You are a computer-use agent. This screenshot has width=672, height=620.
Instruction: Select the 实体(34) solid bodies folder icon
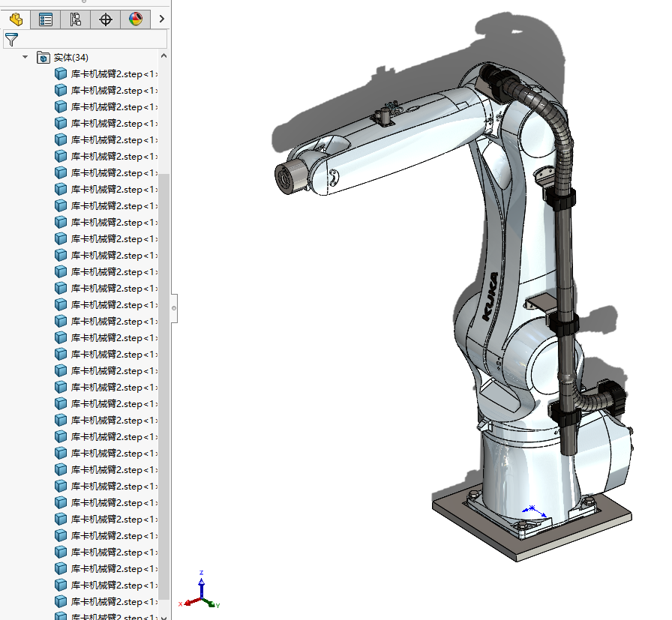[x=43, y=58]
